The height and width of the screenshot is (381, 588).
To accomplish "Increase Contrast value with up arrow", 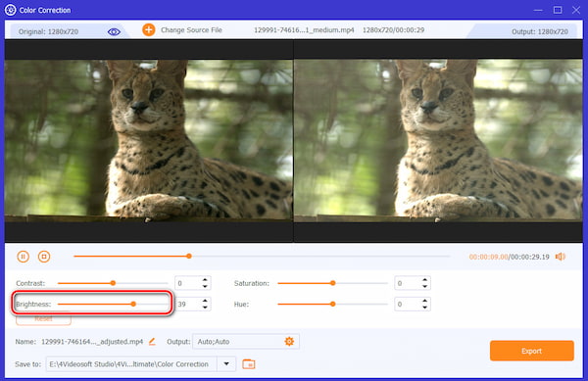I will [x=205, y=280].
